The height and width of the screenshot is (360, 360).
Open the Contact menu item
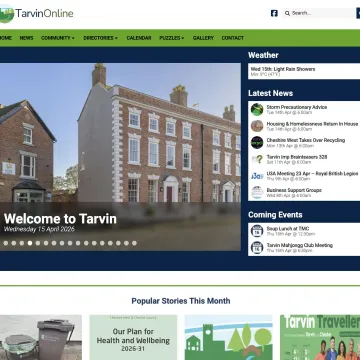pos(233,38)
